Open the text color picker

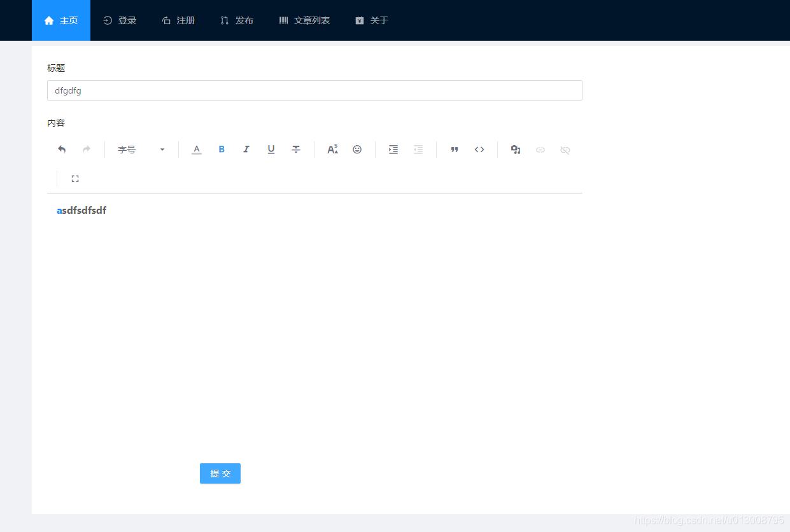(x=197, y=150)
